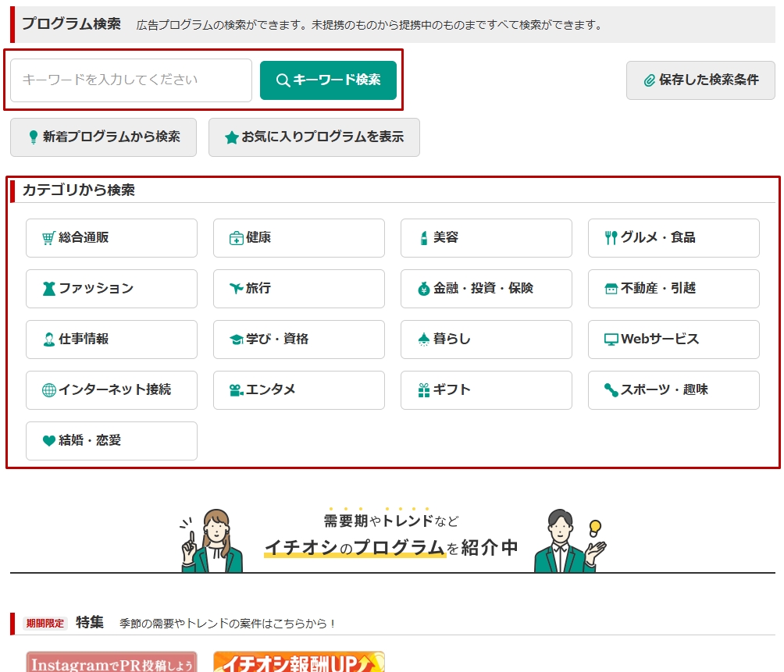Viewport: 784px width, 672px height.
Task: Click the InstagramでPR投稿しよう banner
Action: click(111, 662)
